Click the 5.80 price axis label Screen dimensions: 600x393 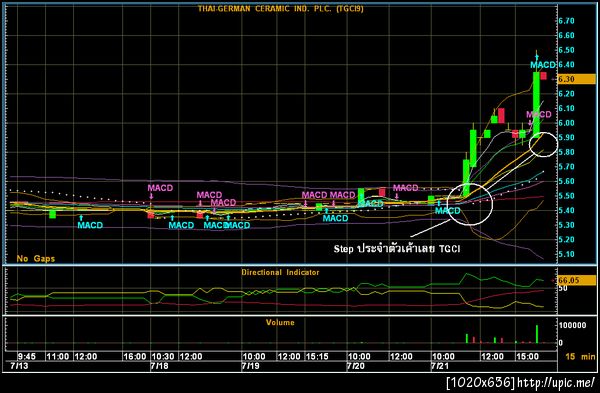[566, 152]
